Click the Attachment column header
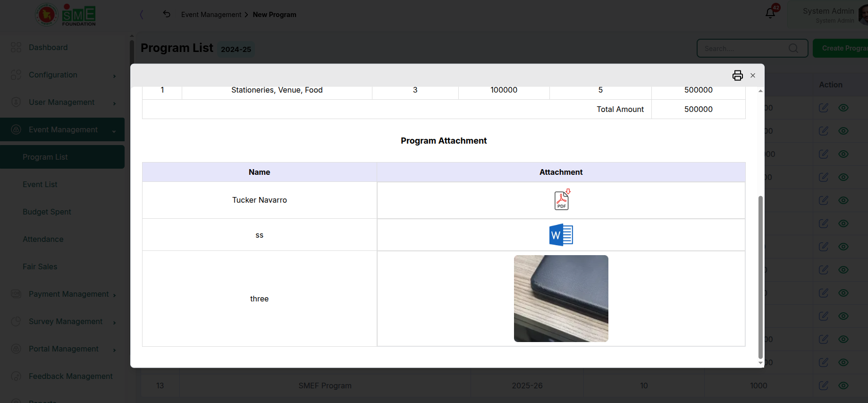 561,172
